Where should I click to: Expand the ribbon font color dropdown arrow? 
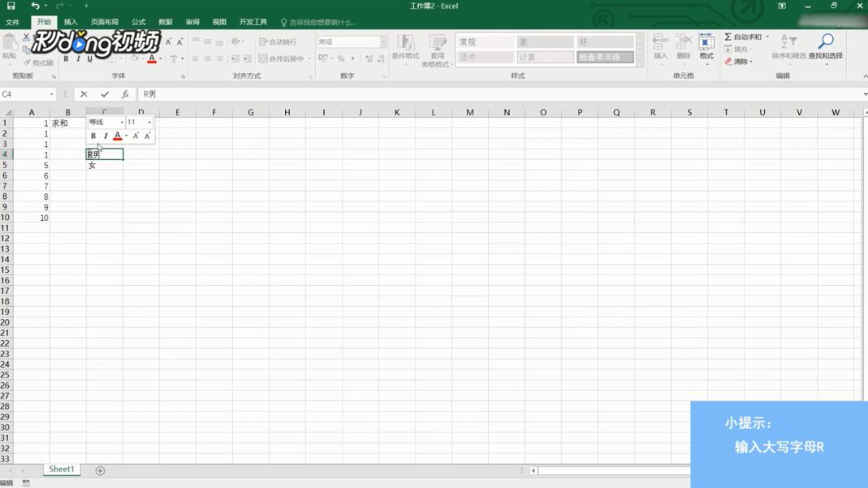pos(161,58)
